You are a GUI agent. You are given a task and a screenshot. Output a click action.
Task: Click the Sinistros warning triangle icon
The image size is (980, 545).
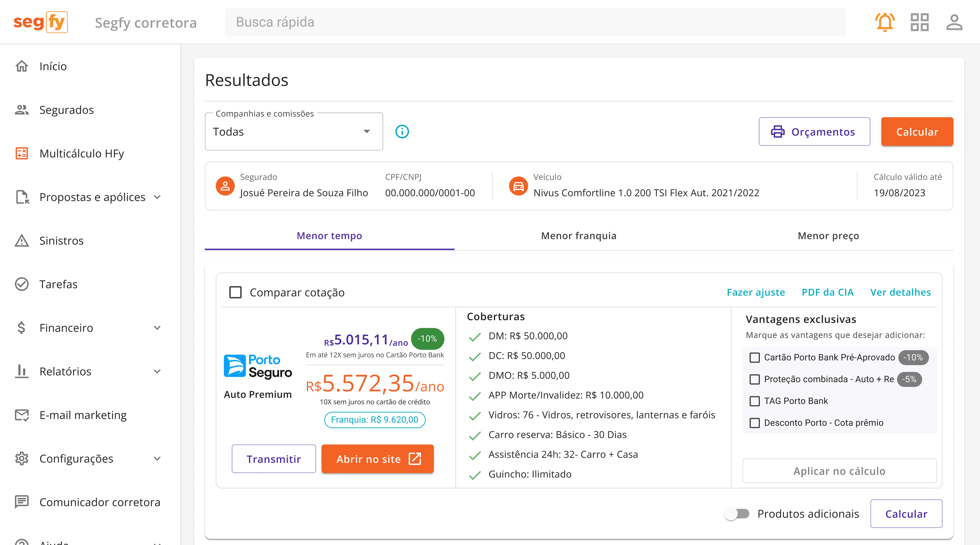click(x=22, y=240)
